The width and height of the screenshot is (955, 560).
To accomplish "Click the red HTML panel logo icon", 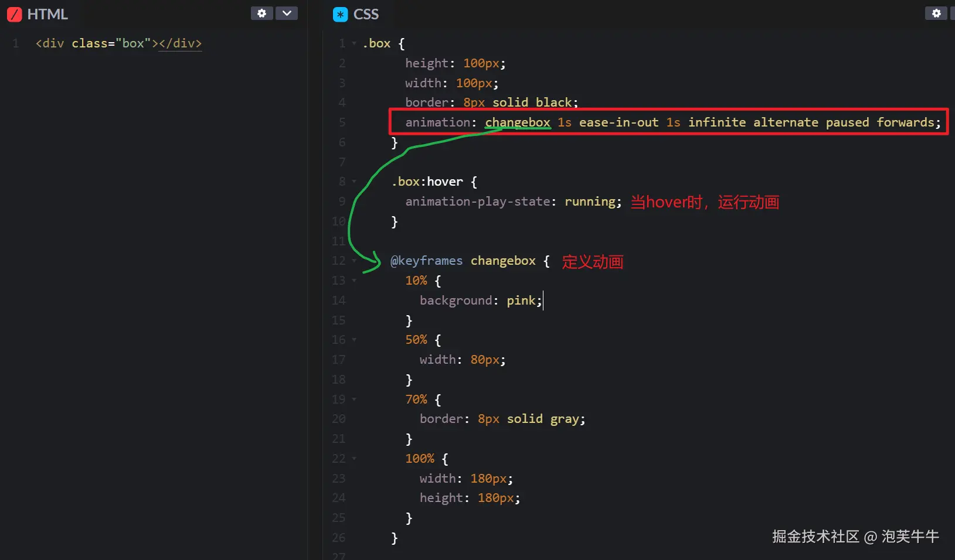I will click(14, 14).
